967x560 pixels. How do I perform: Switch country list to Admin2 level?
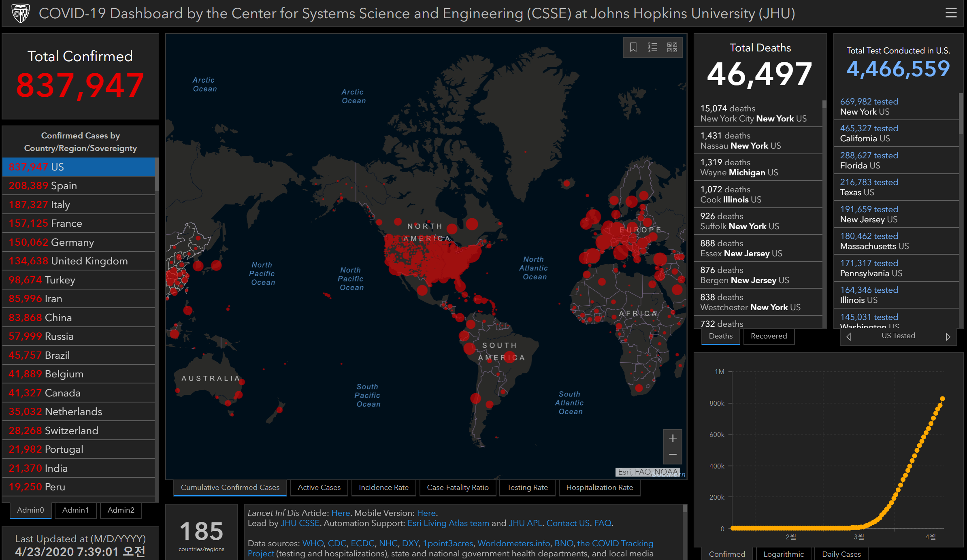click(121, 510)
